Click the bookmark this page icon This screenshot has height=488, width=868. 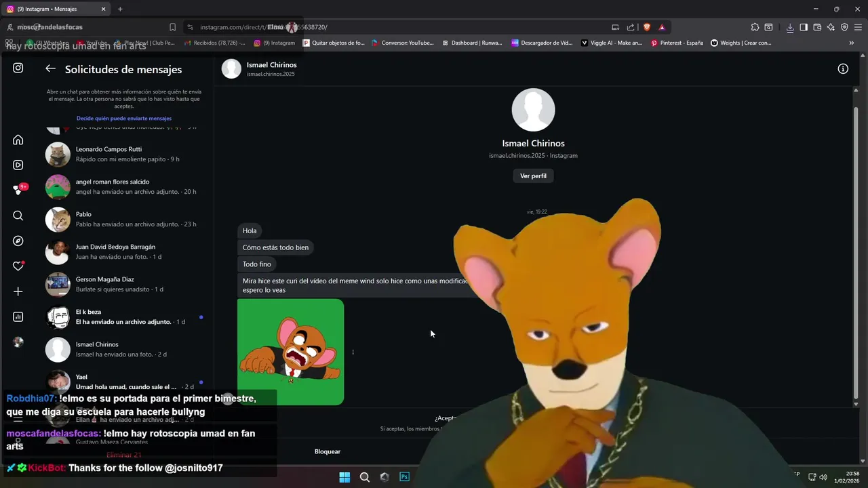click(172, 27)
